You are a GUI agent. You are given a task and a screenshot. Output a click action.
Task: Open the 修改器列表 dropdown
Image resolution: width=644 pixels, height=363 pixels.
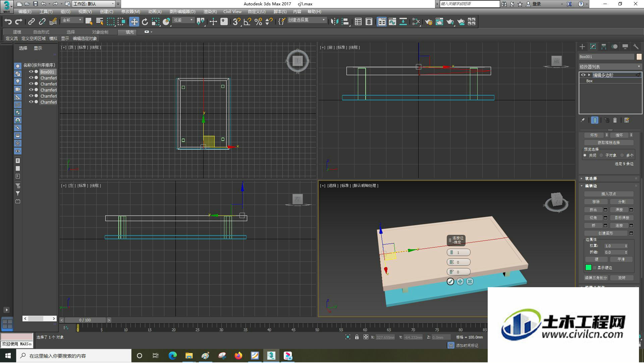tap(610, 67)
